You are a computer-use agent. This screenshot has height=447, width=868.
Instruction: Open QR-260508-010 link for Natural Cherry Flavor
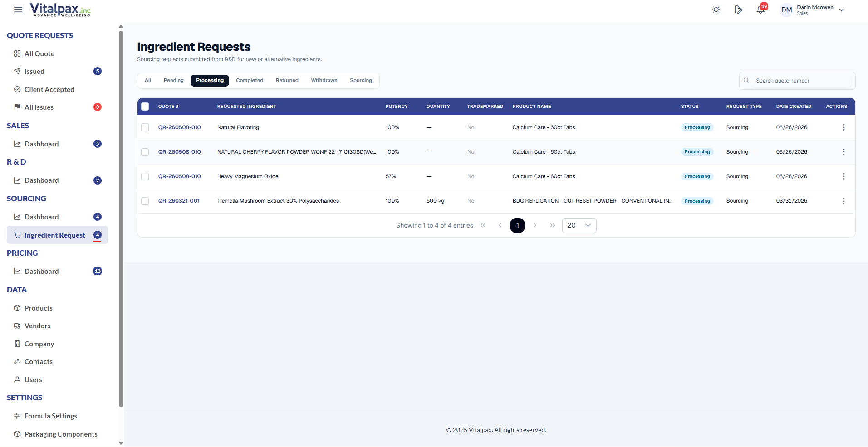click(179, 152)
